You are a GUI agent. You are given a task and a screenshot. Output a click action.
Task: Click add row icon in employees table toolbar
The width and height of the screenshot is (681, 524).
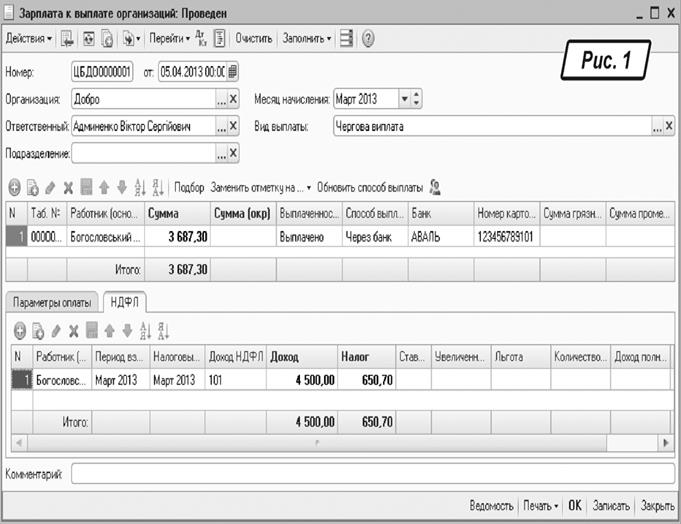(14, 187)
